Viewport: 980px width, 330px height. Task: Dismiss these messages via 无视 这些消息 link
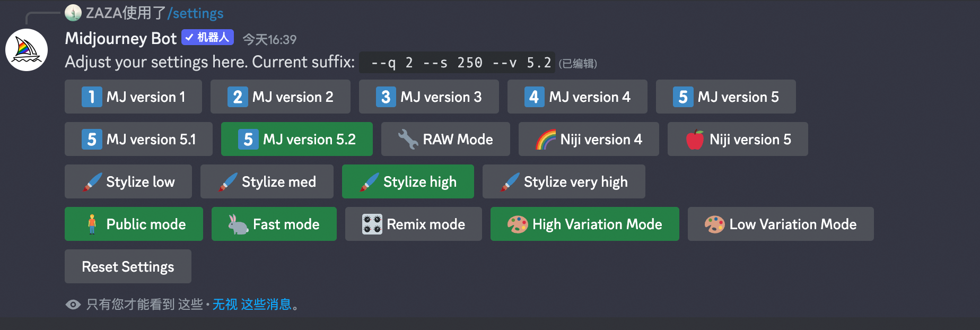click(252, 304)
